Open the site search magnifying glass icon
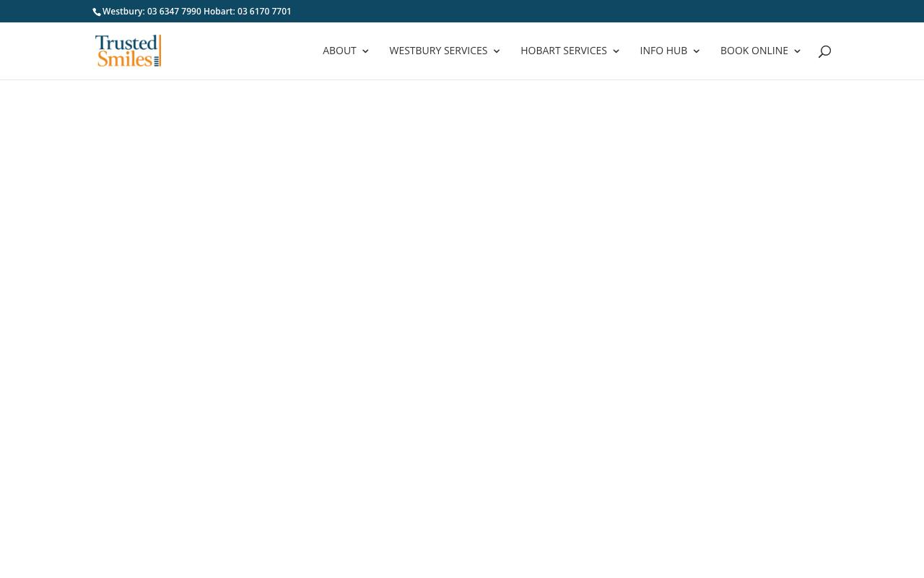This screenshot has width=924, height=578. click(x=824, y=51)
